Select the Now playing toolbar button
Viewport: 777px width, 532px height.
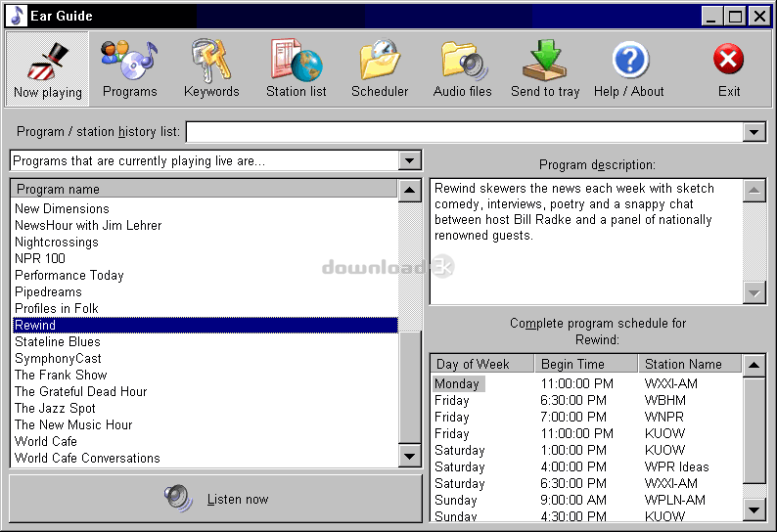coord(48,68)
